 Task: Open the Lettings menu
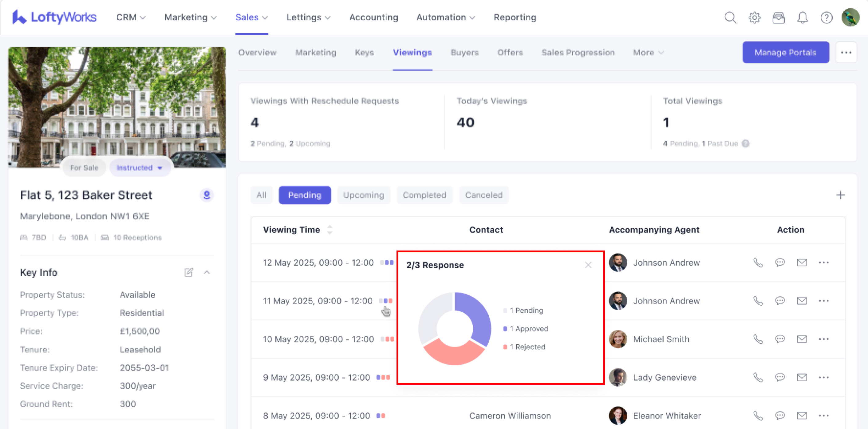[308, 18]
